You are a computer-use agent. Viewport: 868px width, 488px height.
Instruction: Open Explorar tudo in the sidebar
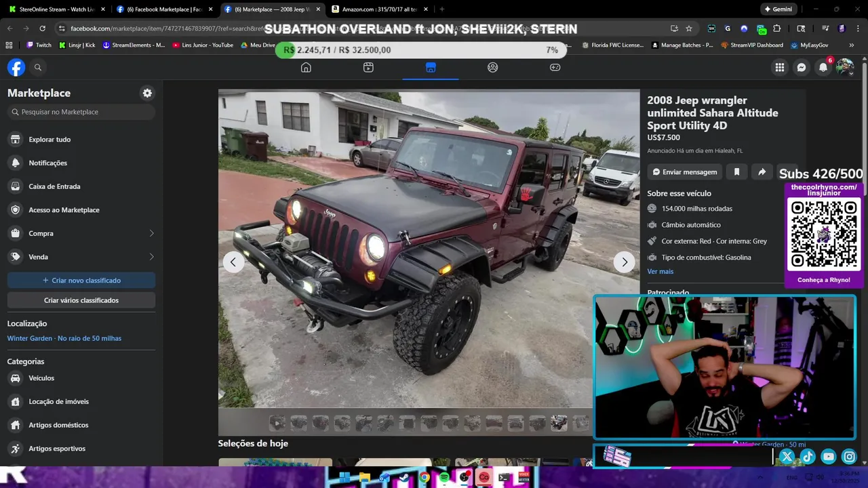pyautogui.click(x=81, y=140)
